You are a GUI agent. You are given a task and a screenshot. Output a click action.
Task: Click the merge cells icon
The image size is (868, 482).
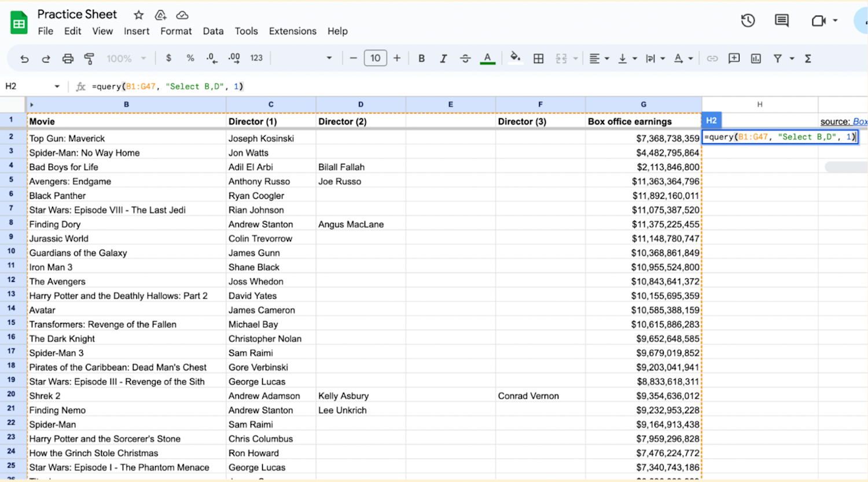pos(561,58)
